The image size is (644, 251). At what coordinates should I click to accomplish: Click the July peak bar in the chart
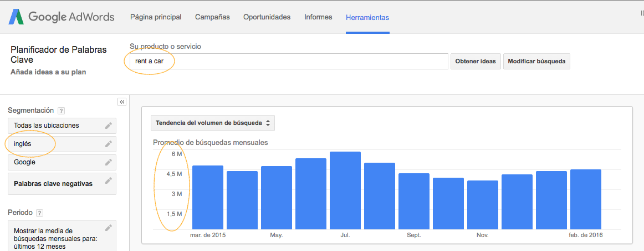tap(345, 190)
